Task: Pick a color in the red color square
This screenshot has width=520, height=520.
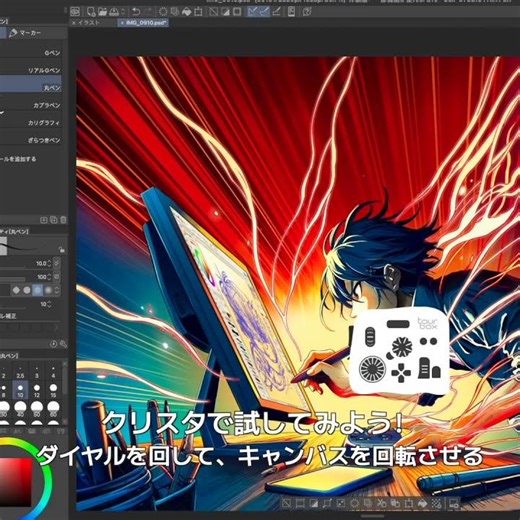Action: 16,482
